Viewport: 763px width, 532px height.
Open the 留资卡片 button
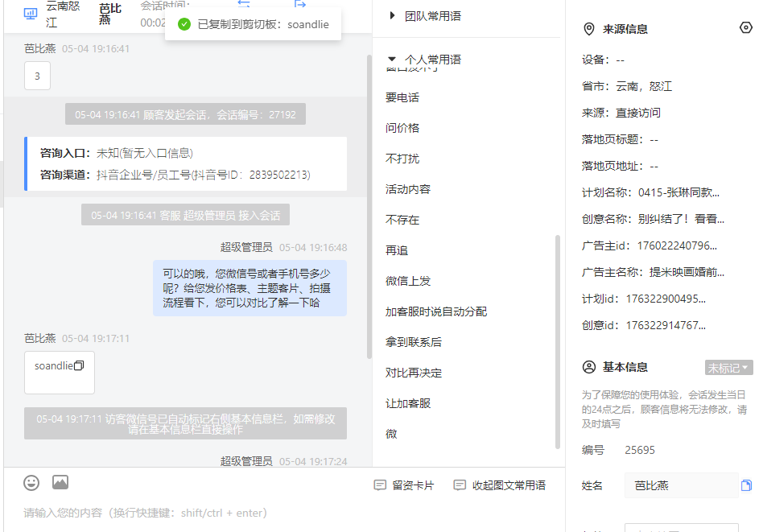coord(404,485)
